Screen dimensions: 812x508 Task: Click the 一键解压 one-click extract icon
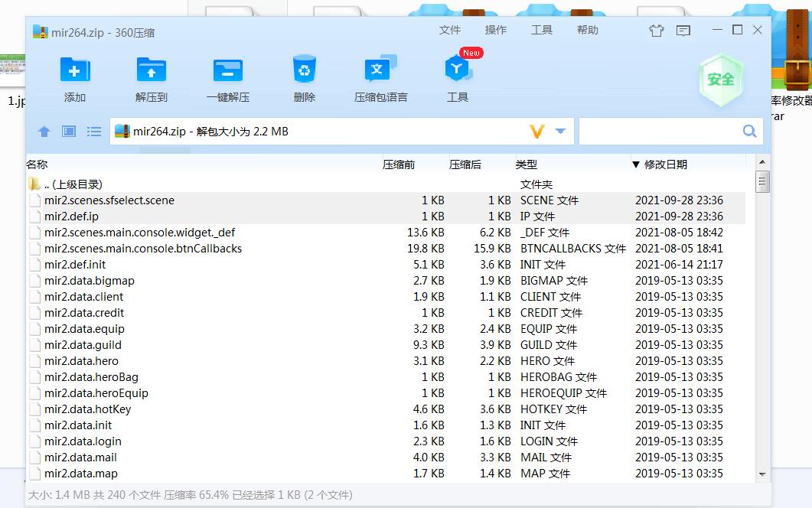coord(228,70)
